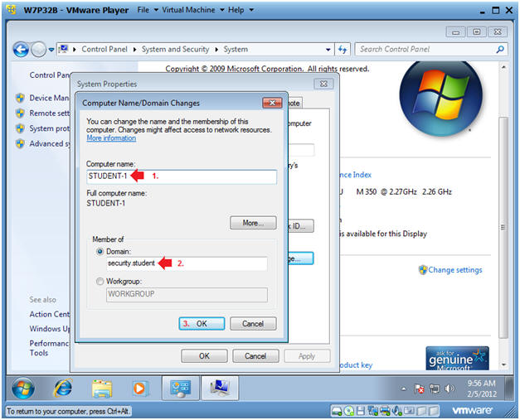Click the System Properties taskbar button
This screenshot has width=520, height=420.
(x=220, y=389)
